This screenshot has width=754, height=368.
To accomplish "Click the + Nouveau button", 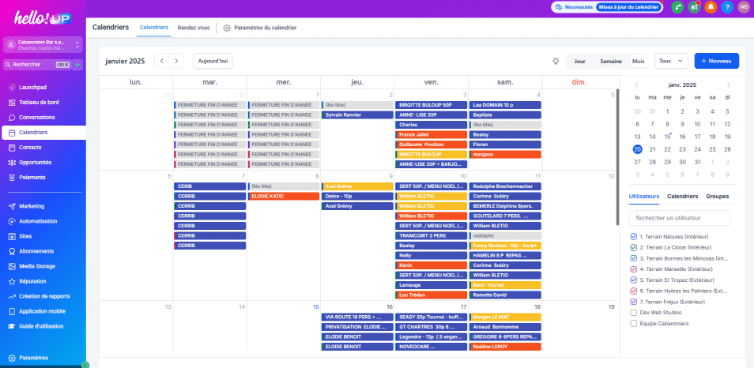I will pyautogui.click(x=716, y=61).
